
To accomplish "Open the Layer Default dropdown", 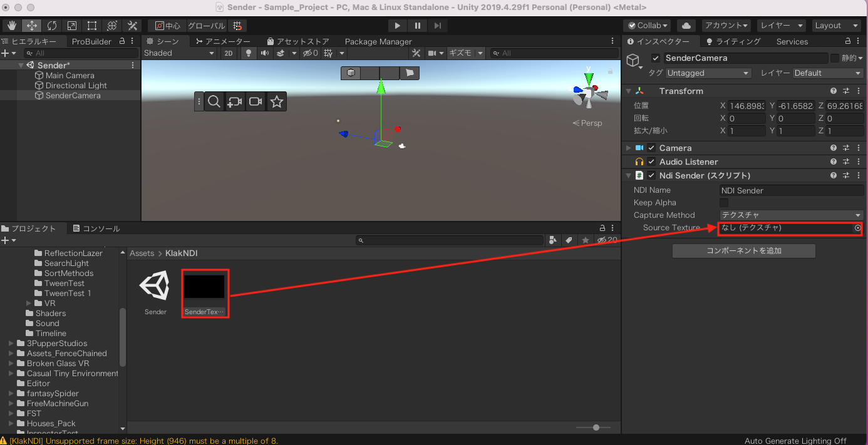I will pyautogui.click(x=828, y=73).
